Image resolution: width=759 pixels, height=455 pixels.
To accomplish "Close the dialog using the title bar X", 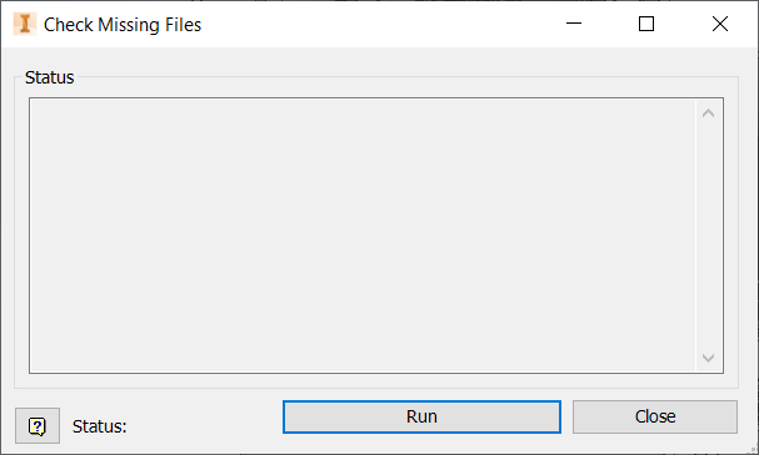I will point(720,23).
